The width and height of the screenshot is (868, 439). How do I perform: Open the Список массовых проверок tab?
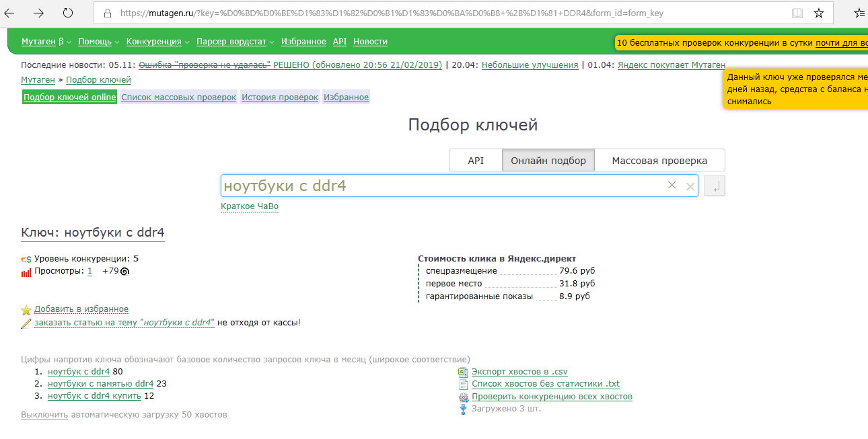tap(178, 97)
